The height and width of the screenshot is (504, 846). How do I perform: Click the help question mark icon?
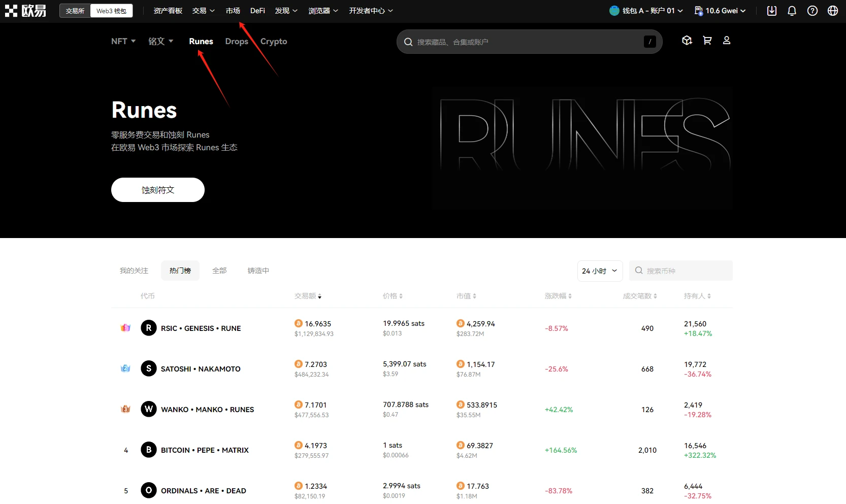(x=812, y=11)
